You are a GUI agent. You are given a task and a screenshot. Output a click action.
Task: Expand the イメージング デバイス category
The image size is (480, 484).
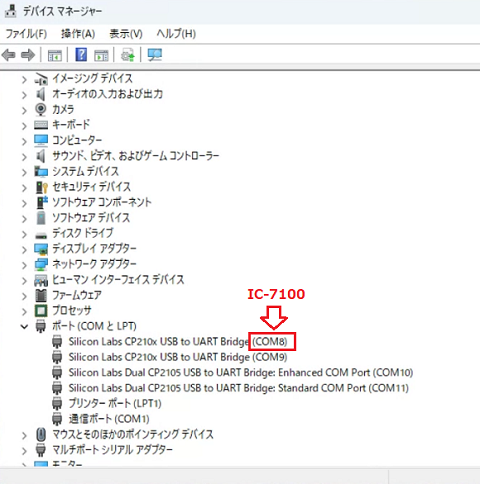pyautogui.click(x=24, y=80)
